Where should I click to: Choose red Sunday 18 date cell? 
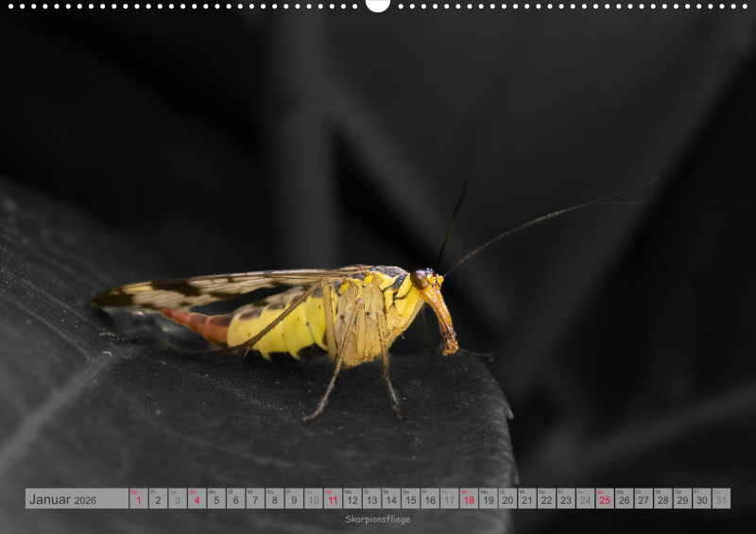(469, 499)
